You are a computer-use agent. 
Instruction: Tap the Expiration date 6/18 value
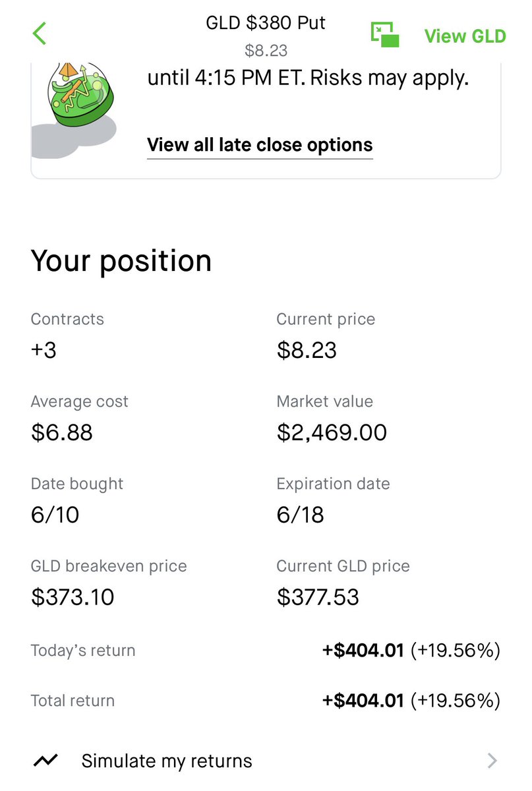[x=301, y=514]
